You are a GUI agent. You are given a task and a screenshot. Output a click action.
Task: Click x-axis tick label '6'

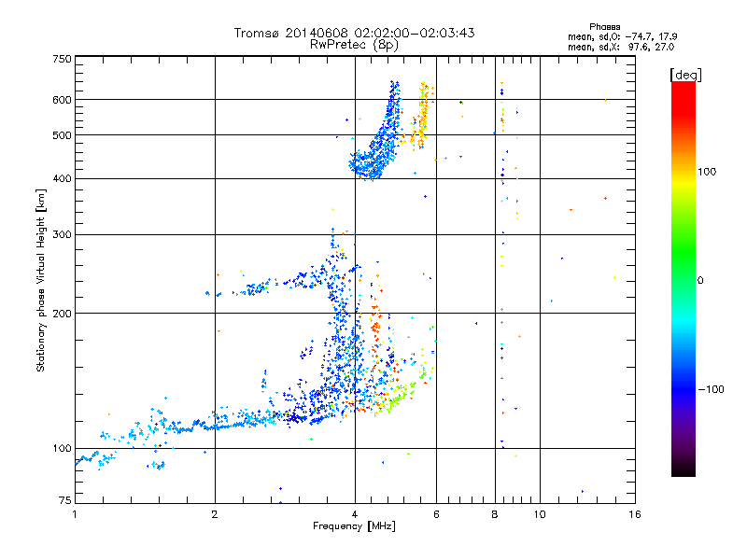(x=436, y=514)
